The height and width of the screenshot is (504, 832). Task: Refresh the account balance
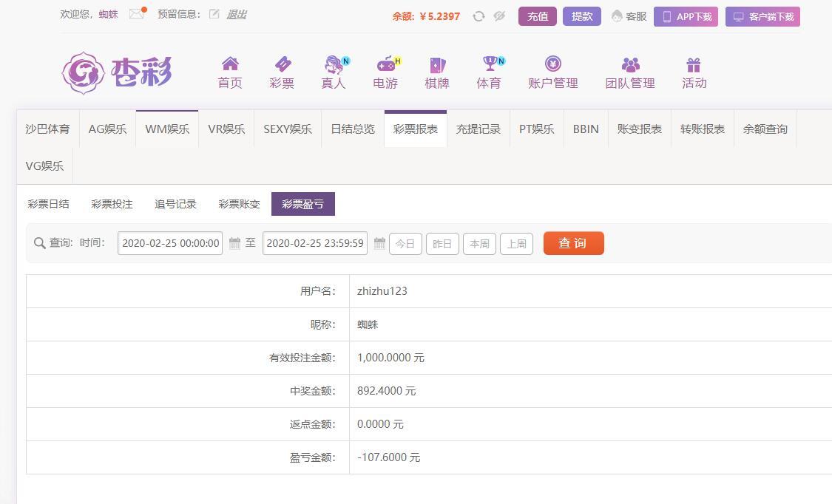pyautogui.click(x=478, y=16)
